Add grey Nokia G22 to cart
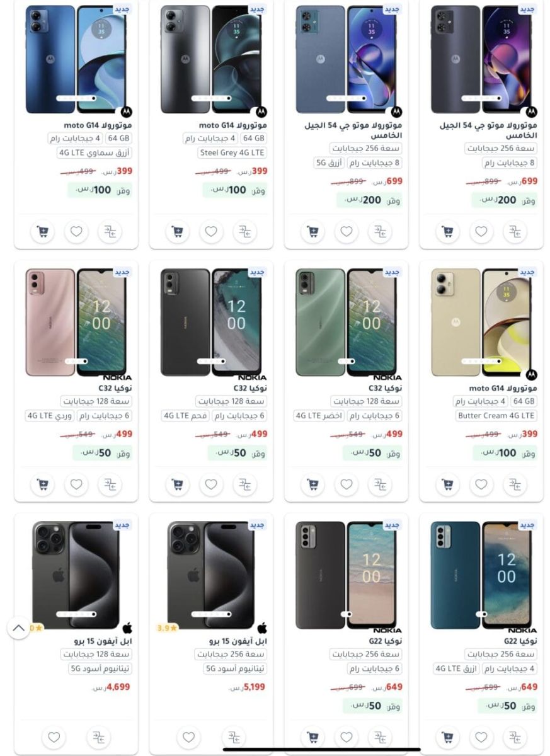The image size is (550, 756). point(312,737)
